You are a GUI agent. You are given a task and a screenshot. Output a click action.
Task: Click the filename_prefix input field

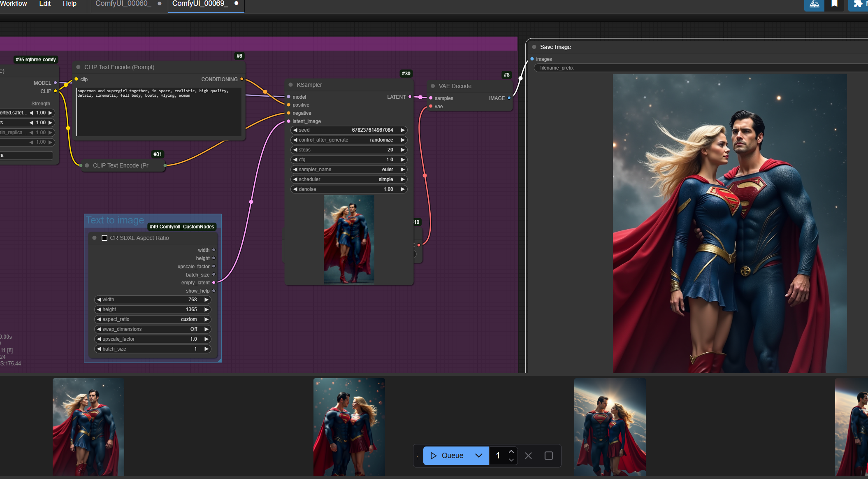click(701, 68)
